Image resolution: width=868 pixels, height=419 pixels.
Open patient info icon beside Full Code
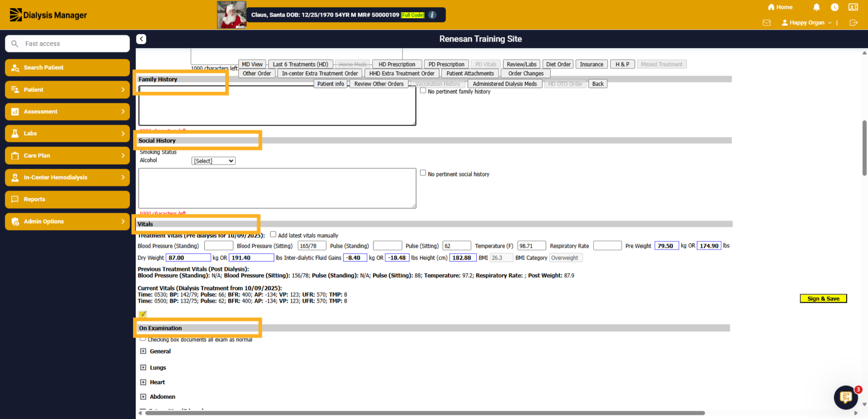(432, 15)
